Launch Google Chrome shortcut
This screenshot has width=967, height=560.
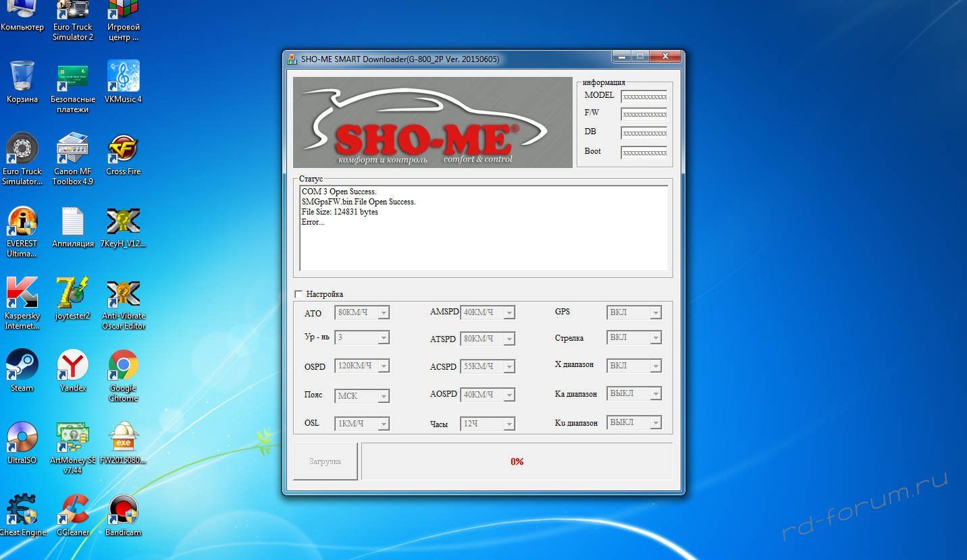[x=124, y=376]
